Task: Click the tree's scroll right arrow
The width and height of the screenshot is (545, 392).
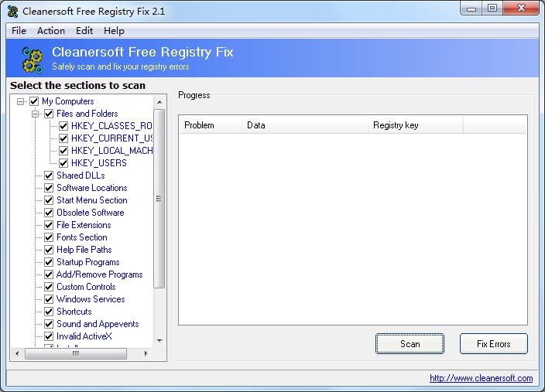Action: pyautogui.click(x=146, y=353)
